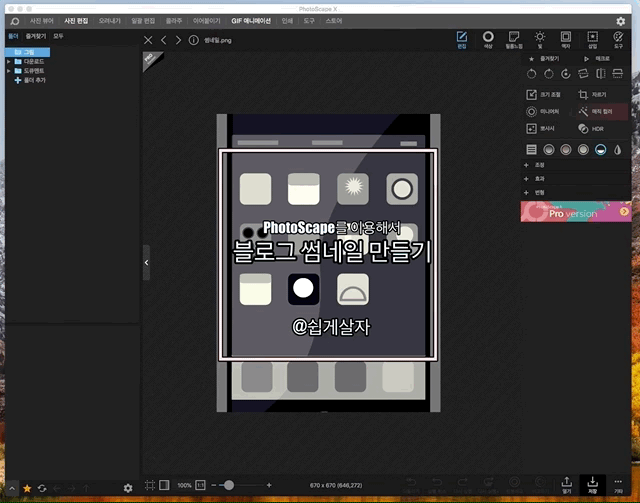Apply the light gray circle filter
Screen dimensions: 640x503
(x=583, y=150)
